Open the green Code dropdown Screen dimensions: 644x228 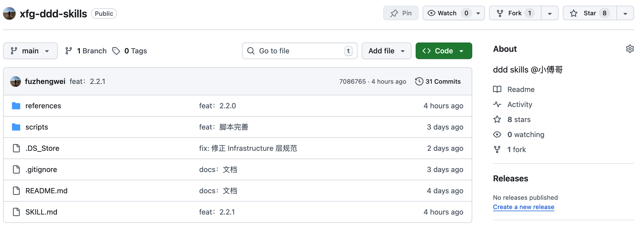click(443, 51)
